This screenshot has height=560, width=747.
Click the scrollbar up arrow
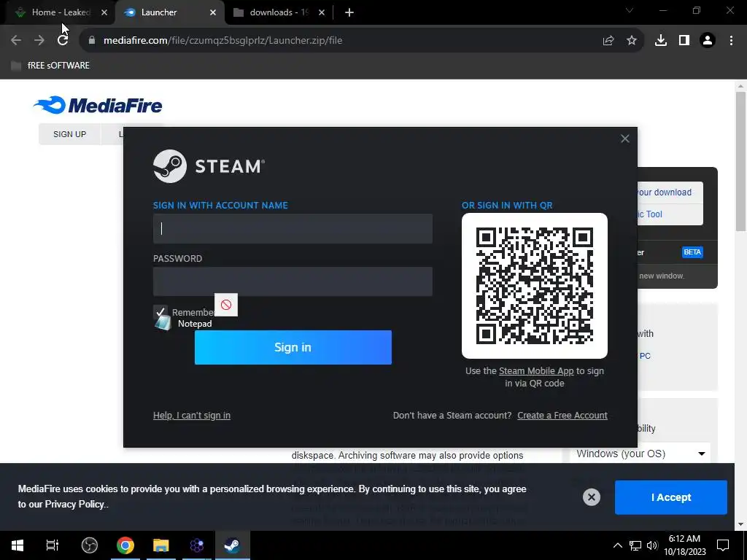click(740, 86)
